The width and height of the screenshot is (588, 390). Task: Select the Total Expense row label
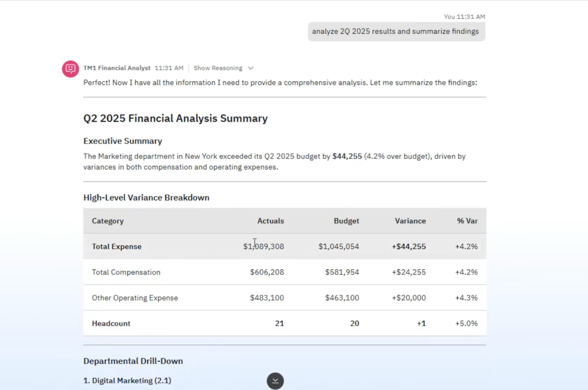(117, 246)
